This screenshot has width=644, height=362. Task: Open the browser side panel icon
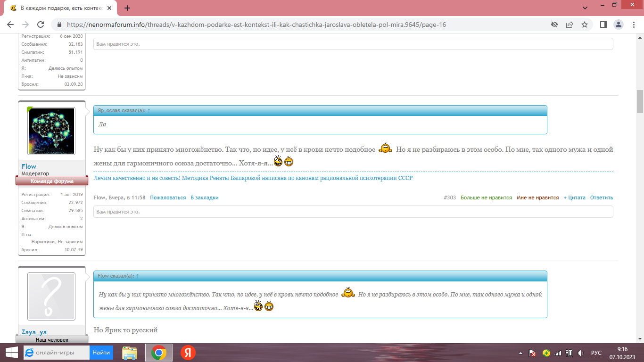click(603, 25)
